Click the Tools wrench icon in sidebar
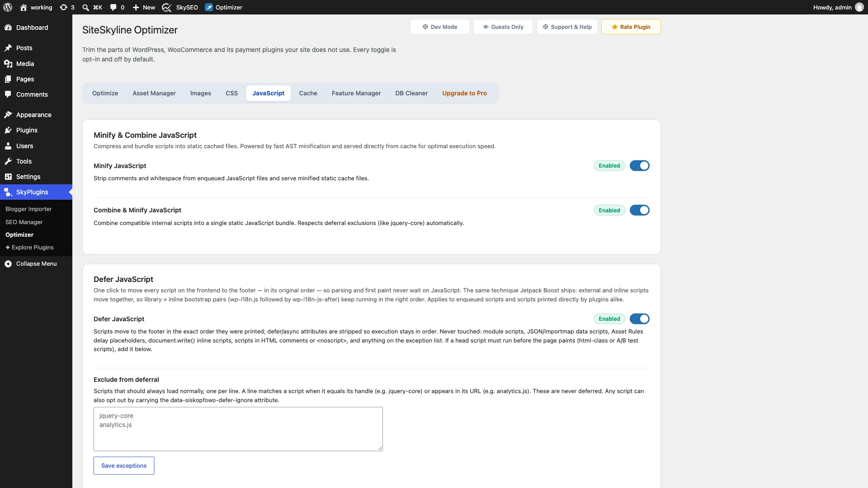Image resolution: width=868 pixels, height=488 pixels. point(8,161)
